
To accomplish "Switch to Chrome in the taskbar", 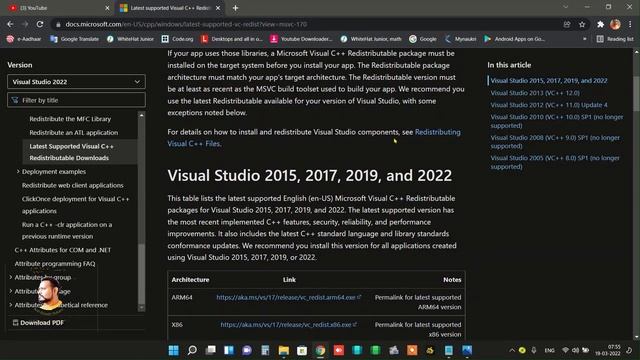I will pos(320,350).
